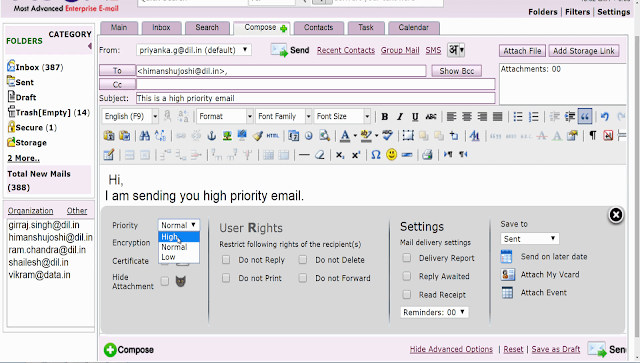Check the Delivery Report option
640x363 pixels.
click(x=407, y=258)
